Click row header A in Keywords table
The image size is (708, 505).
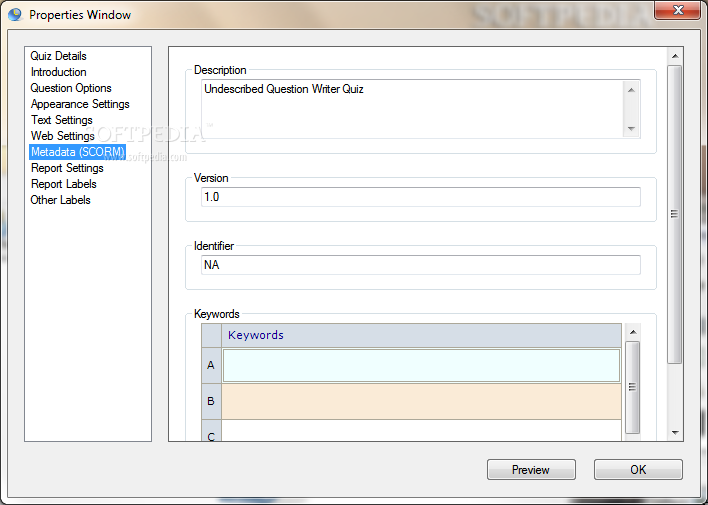coord(211,365)
